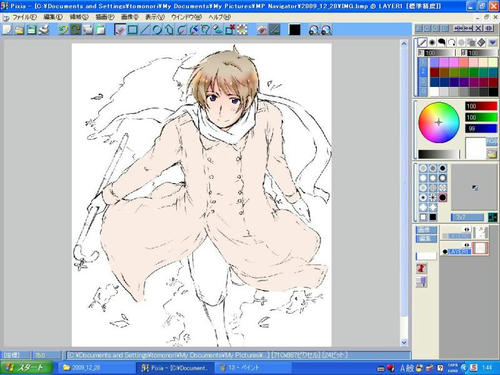
Task: Select the straight line tool in toolbar
Action: coord(144,30)
